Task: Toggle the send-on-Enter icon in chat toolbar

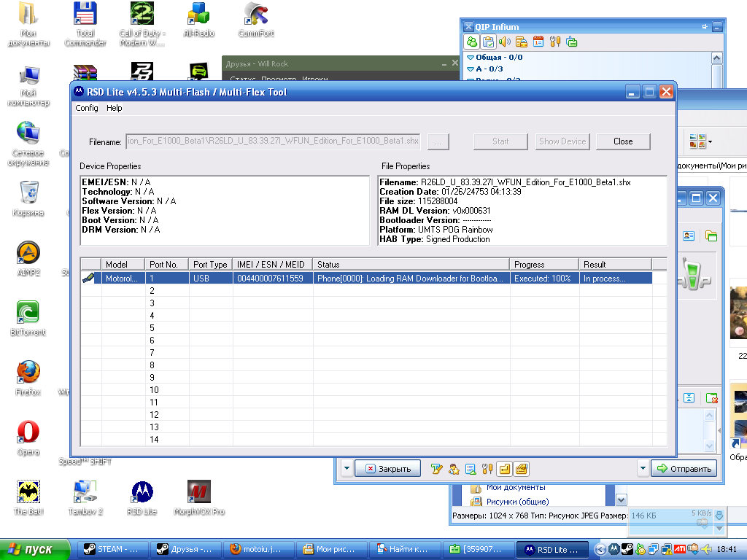Action: pos(504,469)
